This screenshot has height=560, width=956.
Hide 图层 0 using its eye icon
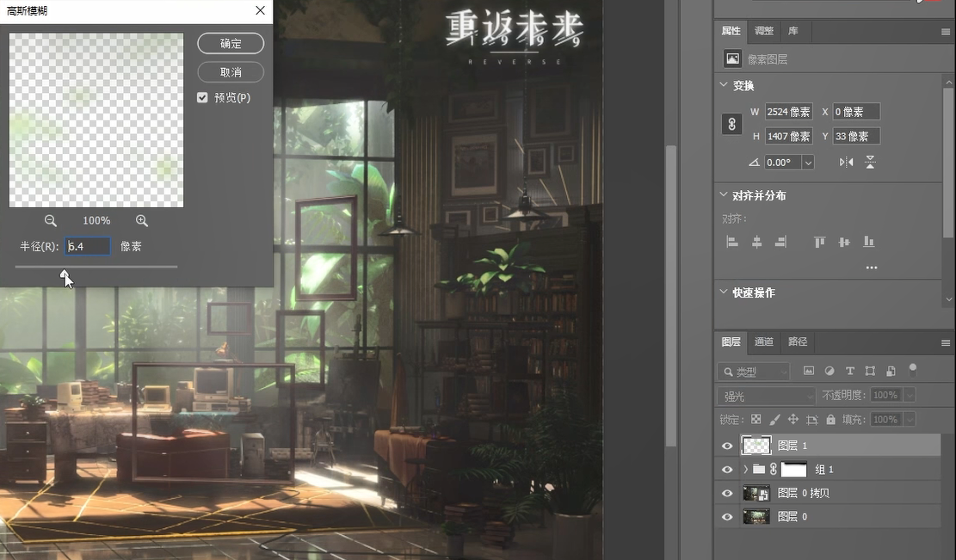click(727, 517)
